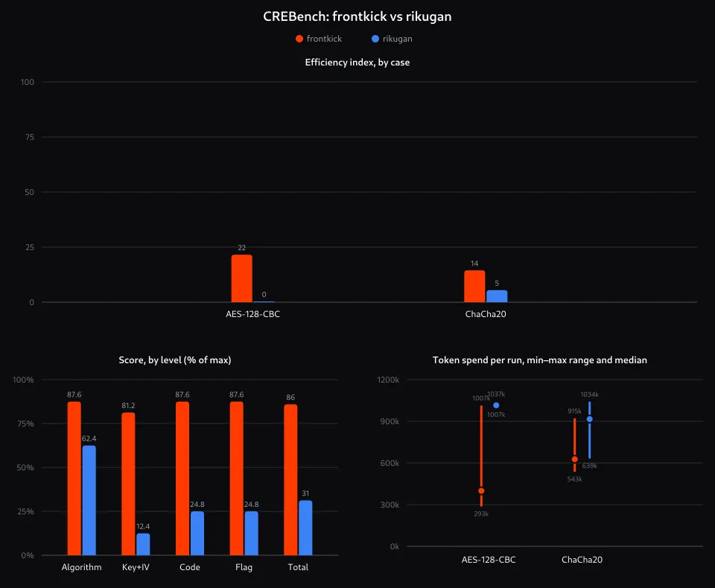The image size is (715, 588).
Task: Click the '81.2' Key+IV value label
Action: pyautogui.click(x=128, y=406)
